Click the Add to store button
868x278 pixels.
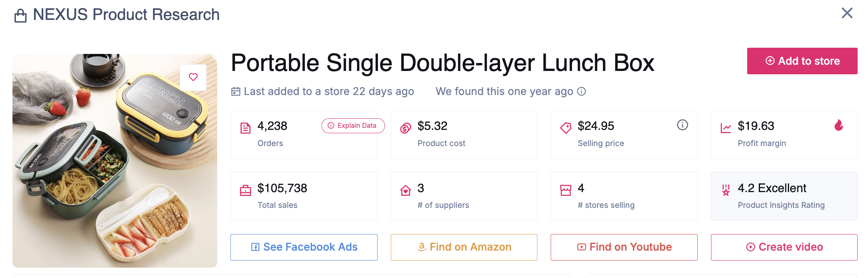(802, 61)
